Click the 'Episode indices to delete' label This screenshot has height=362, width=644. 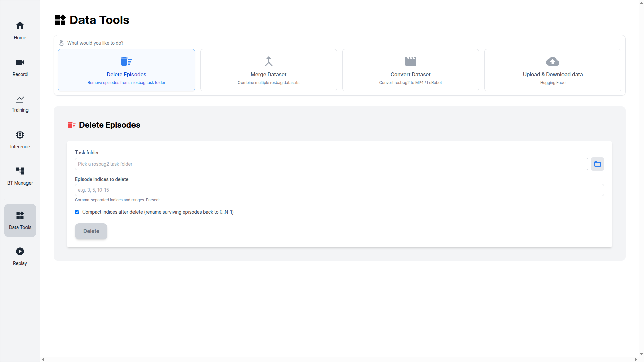102,179
